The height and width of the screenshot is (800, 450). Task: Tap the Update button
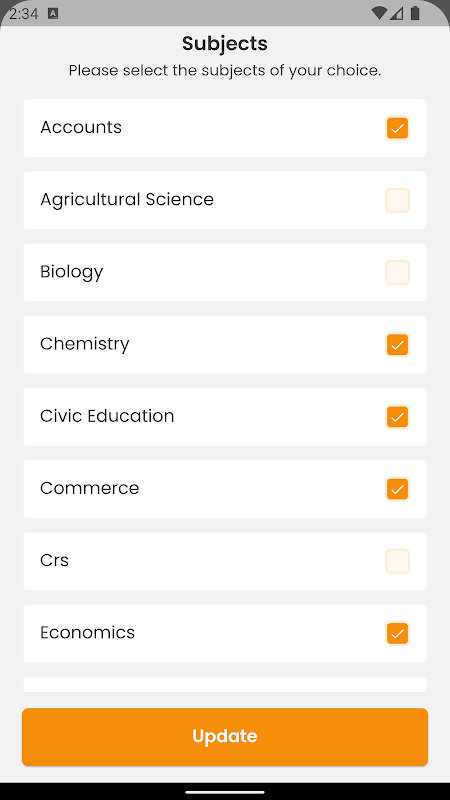(225, 737)
